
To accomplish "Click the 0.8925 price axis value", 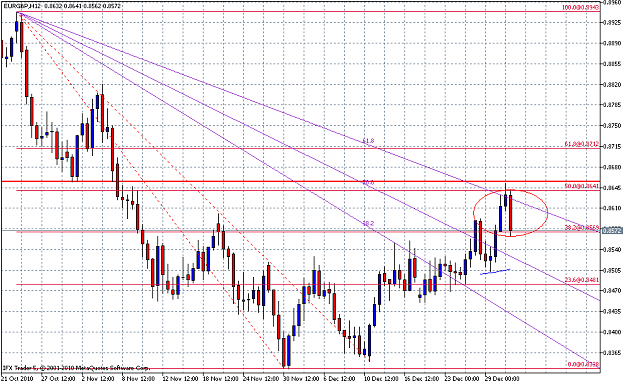I will click(613, 22).
